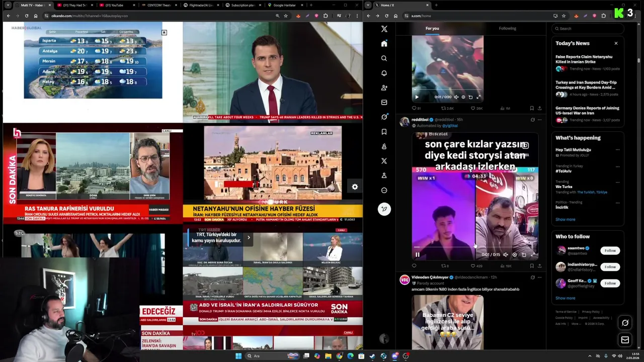Switch to Flightradar24 browser tab
Screen dimensions: 644x362
point(201,5)
